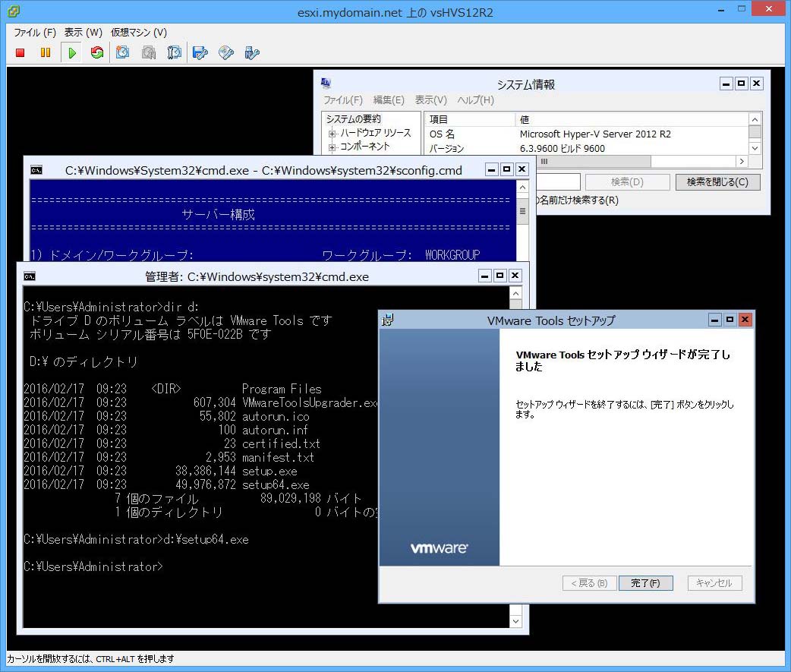The height and width of the screenshot is (672, 791).
Task: Click 'WORKGROUP' text in sconfig window
Action: [x=452, y=255]
